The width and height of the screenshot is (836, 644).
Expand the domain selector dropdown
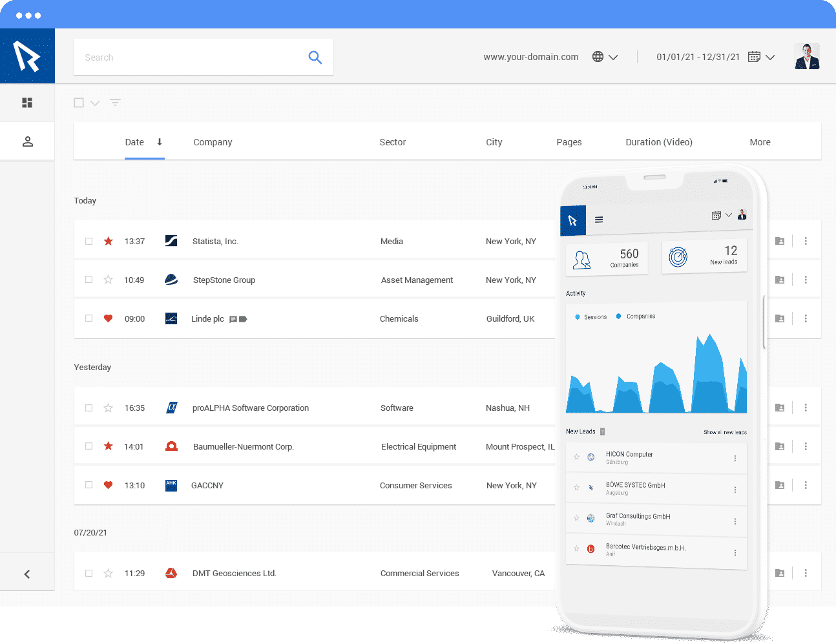[605, 57]
